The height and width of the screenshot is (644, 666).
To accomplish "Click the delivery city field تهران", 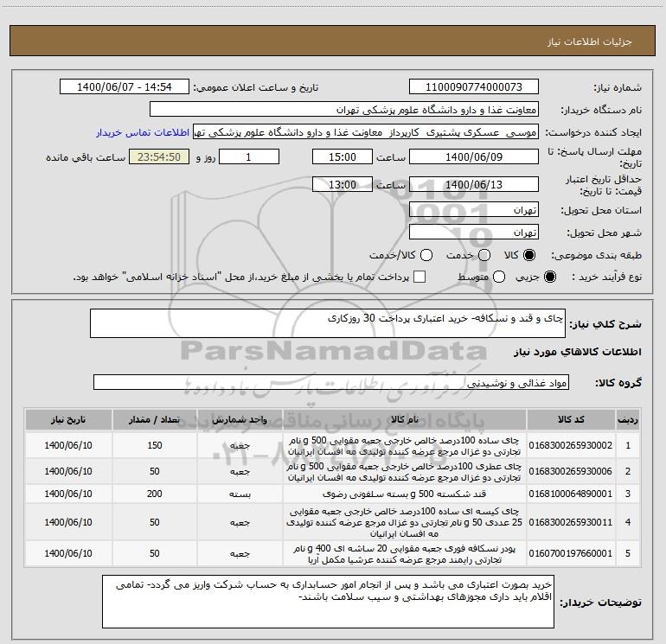I will [x=474, y=233].
